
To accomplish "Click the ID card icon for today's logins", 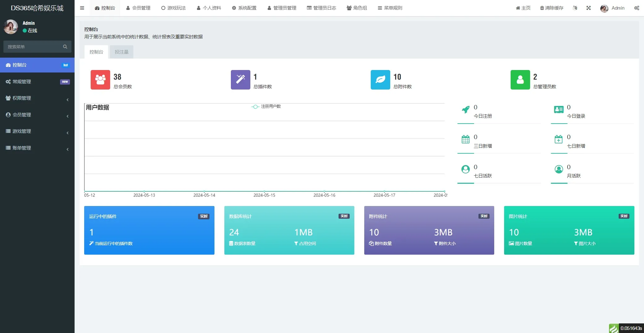I will 559,110.
